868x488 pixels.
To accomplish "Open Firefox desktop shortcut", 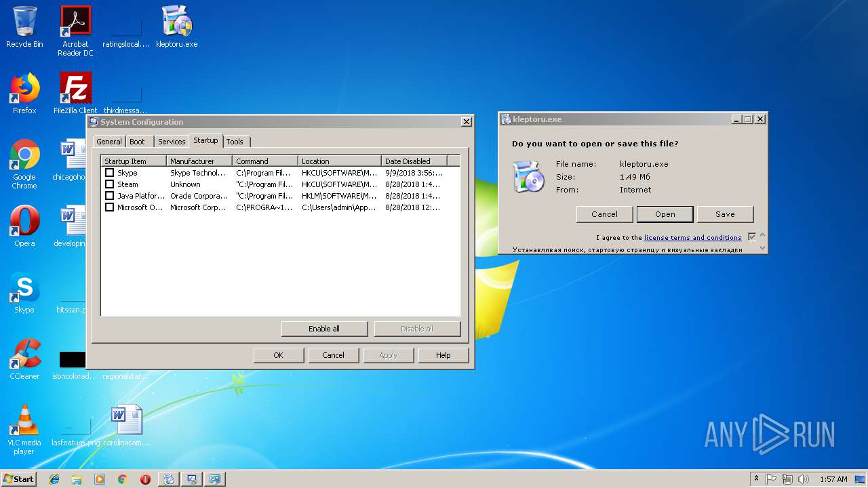I will 24,94.
